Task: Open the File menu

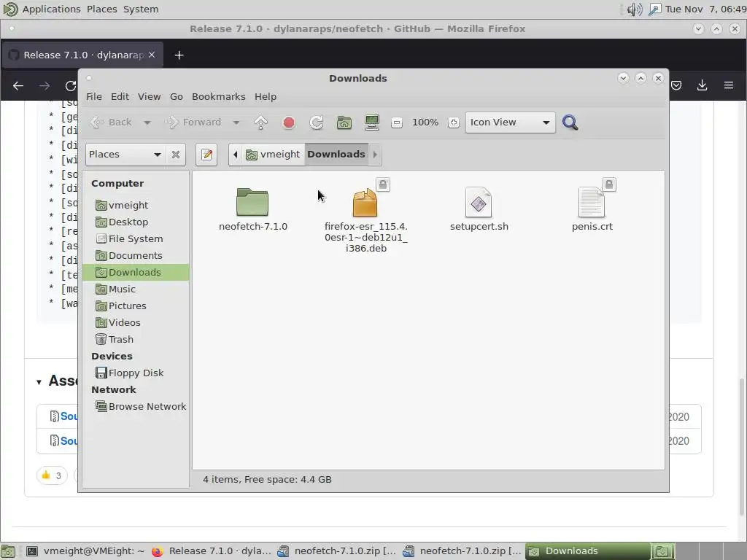Action: 94,97
